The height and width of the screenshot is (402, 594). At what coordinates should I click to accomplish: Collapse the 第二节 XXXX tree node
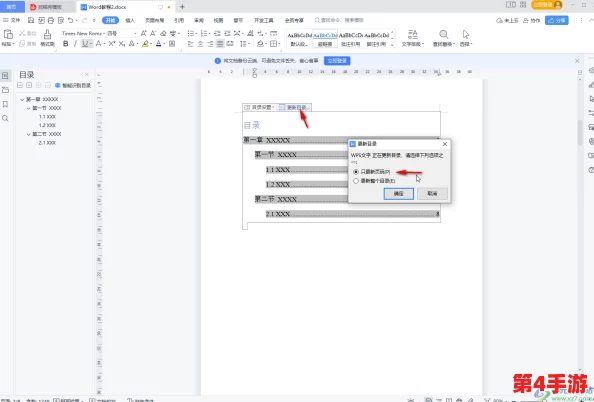28,134
